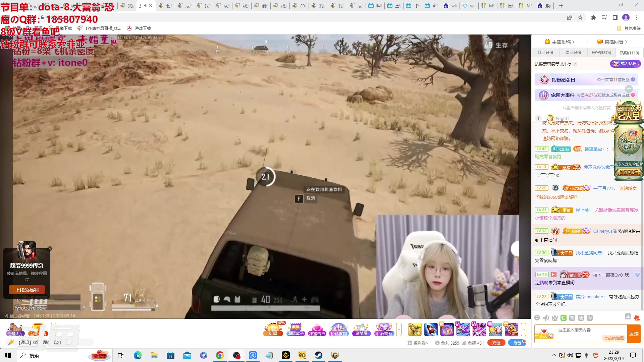The width and height of the screenshot is (644, 362).
Task: Toggle the 清 clear-screen icon above chat input
Action: 628,317
